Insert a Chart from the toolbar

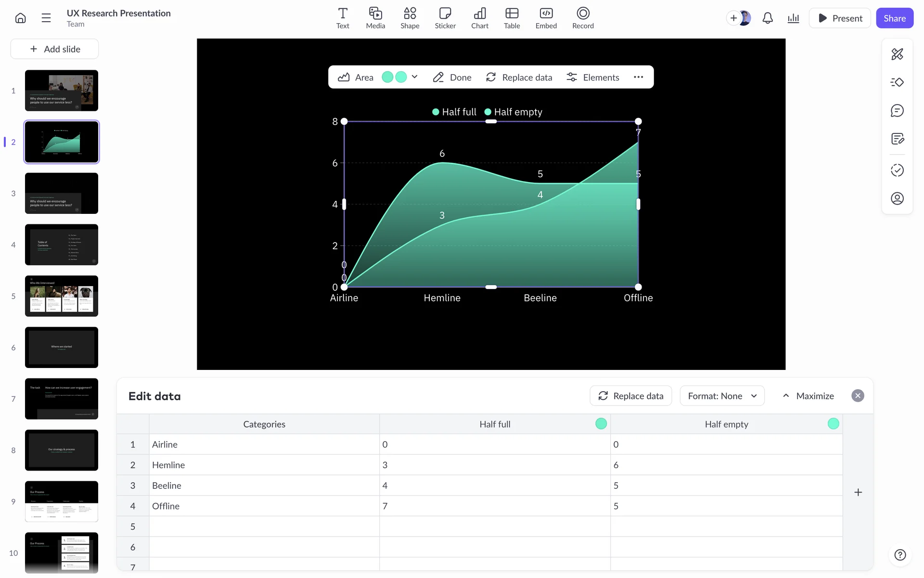[x=479, y=18]
